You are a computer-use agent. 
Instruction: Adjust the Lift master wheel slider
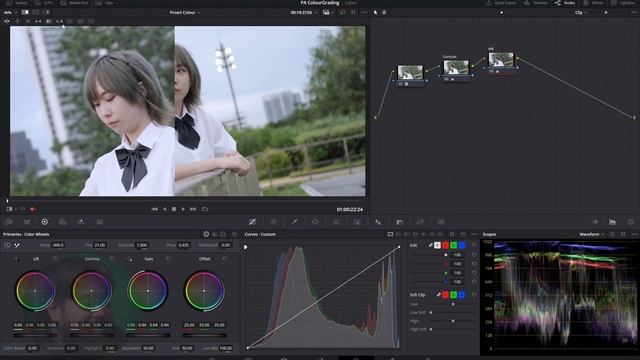[35, 335]
